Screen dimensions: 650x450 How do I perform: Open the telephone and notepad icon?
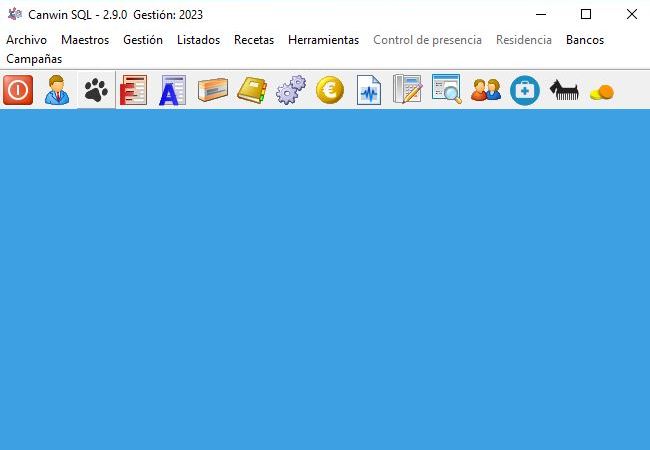tap(407, 89)
